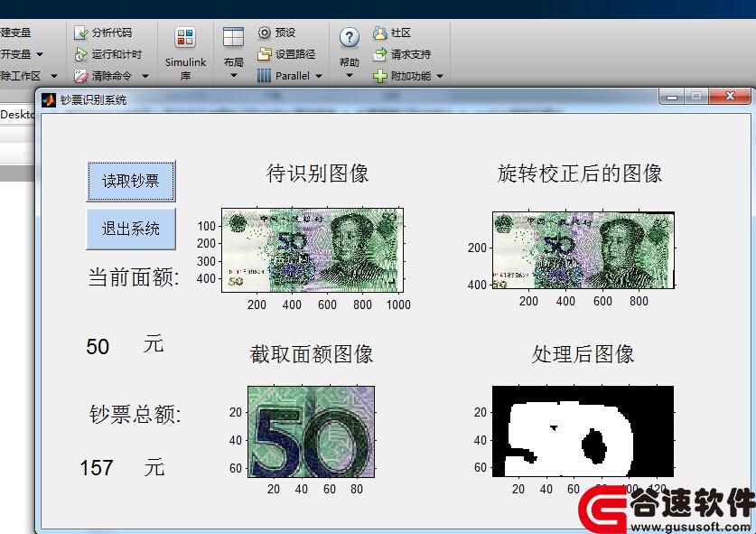Click the 截取面额图像 cropped 50 image

click(311, 431)
